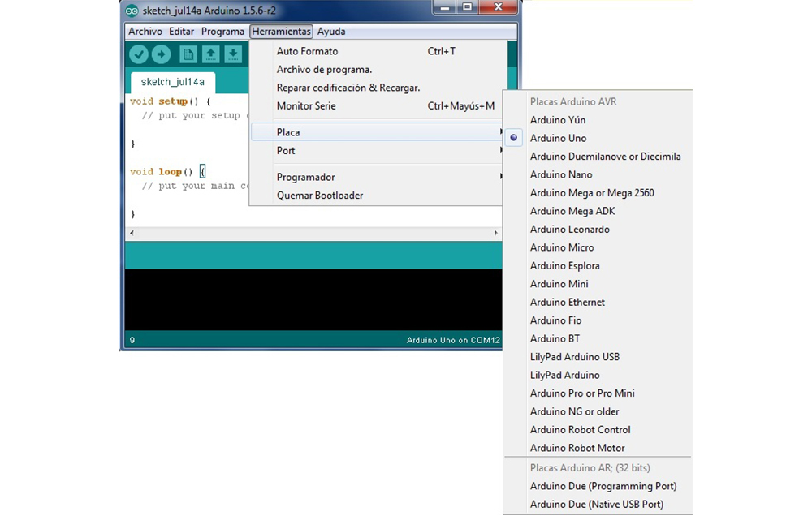Image resolution: width=812 pixels, height=516 pixels.
Task: Click the Save sketch down-arrow icon
Action: [233, 54]
